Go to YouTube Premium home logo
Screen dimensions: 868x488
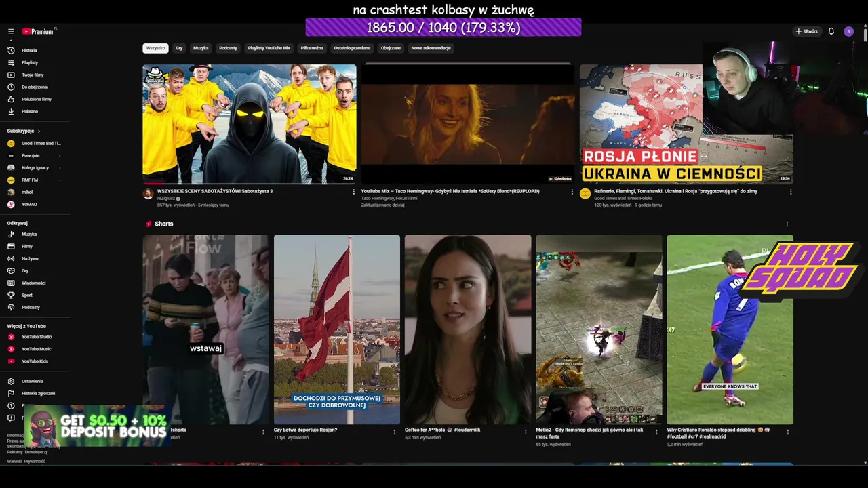click(38, 31)
